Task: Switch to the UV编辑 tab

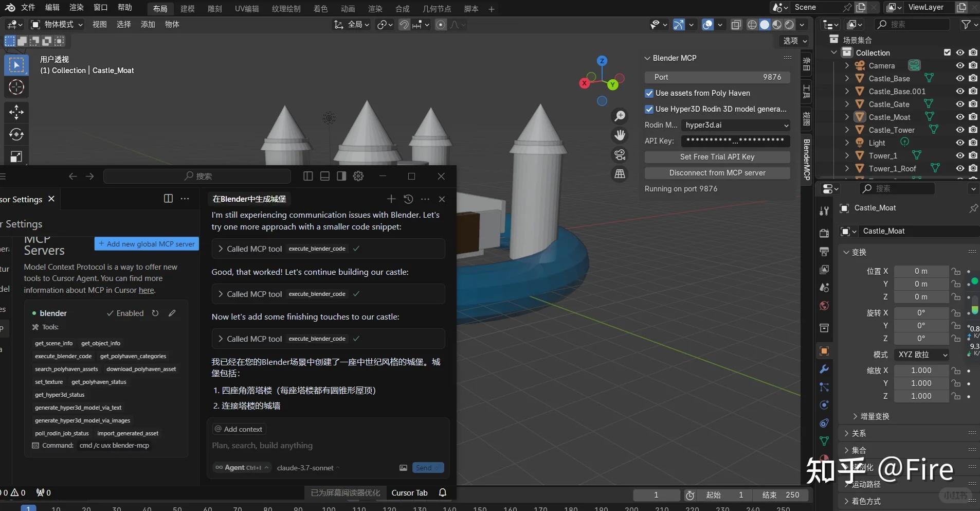Action: (x=247, y=8)
